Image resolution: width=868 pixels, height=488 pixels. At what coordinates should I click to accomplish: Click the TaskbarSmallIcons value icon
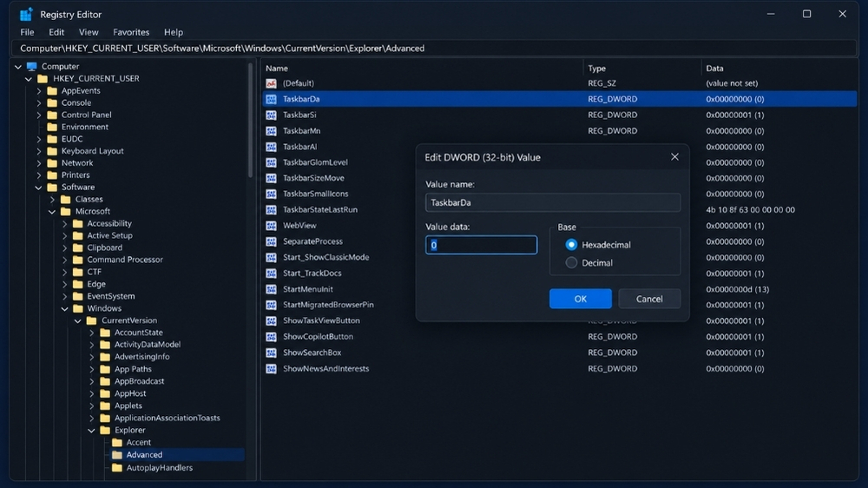[x=271, y=194]
